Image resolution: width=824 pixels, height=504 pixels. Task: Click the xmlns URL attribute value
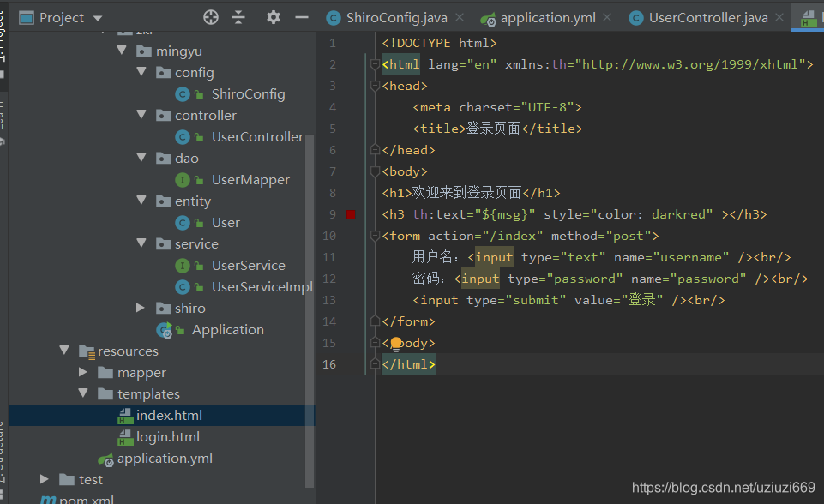690,64
